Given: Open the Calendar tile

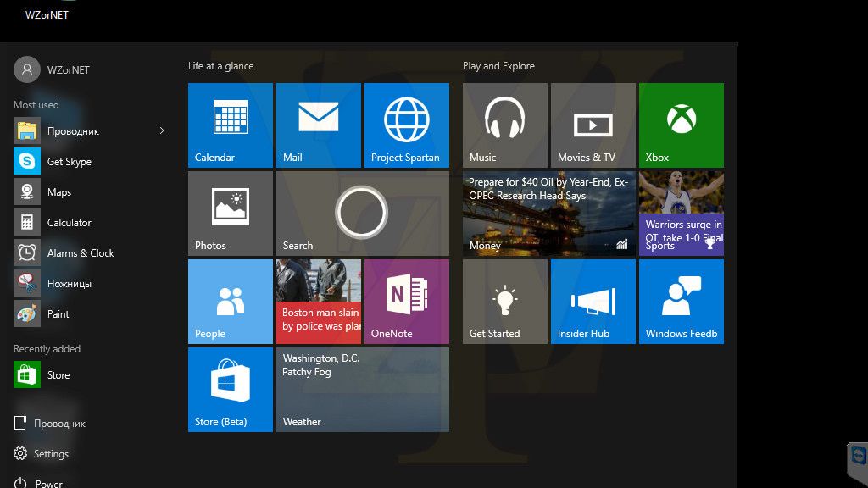Looking at the screenshot, I should tap(231, 125).
